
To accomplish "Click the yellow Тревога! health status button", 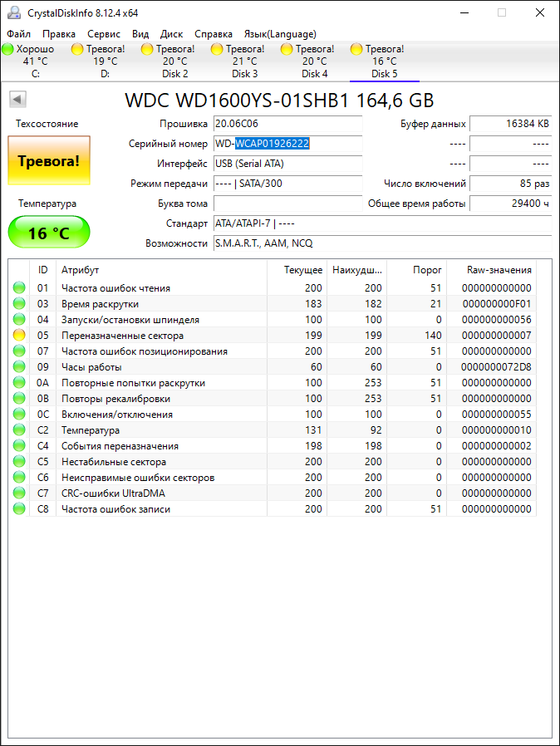I will pyautogui.click(x=48, y=161).
